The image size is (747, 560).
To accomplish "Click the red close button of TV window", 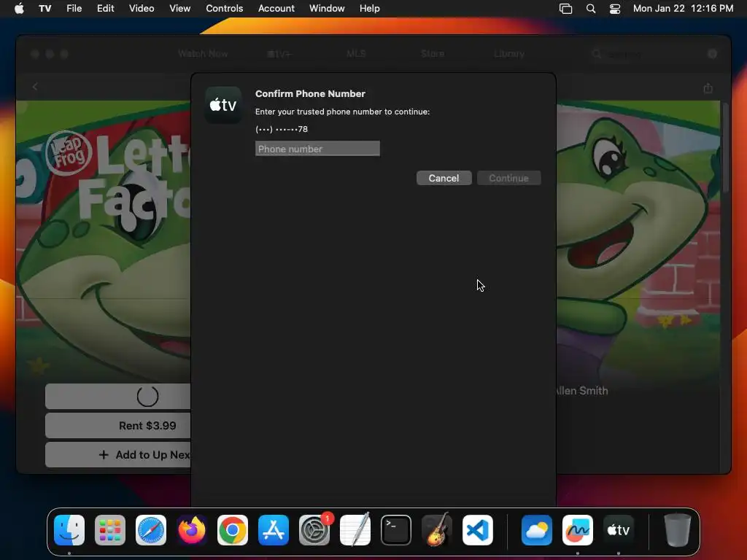I will (x=35, y=54).
